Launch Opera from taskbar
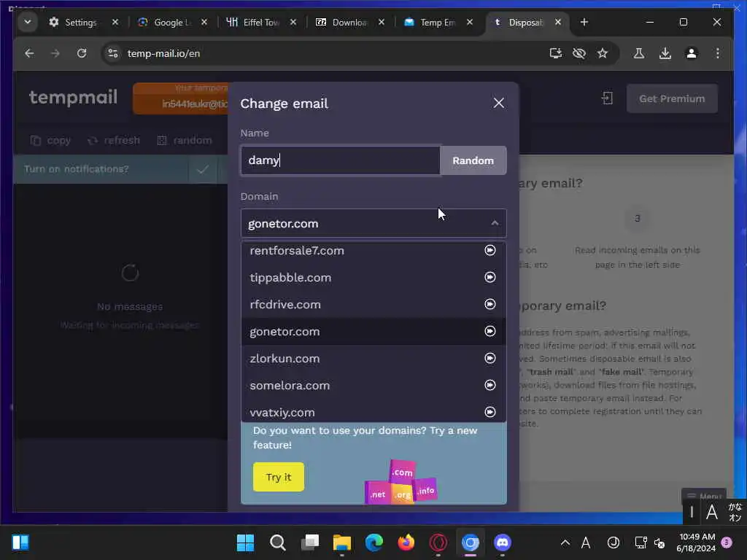 438,542
